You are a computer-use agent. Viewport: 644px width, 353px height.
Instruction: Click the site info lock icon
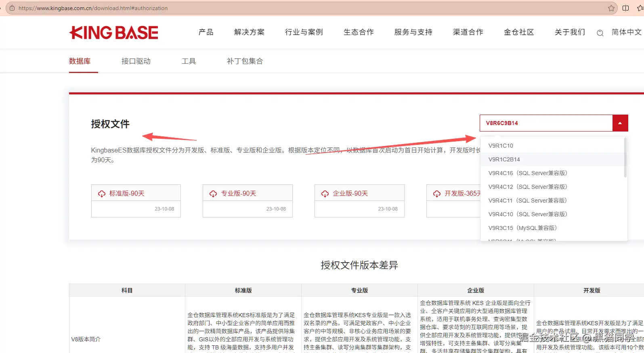(12, 8)
